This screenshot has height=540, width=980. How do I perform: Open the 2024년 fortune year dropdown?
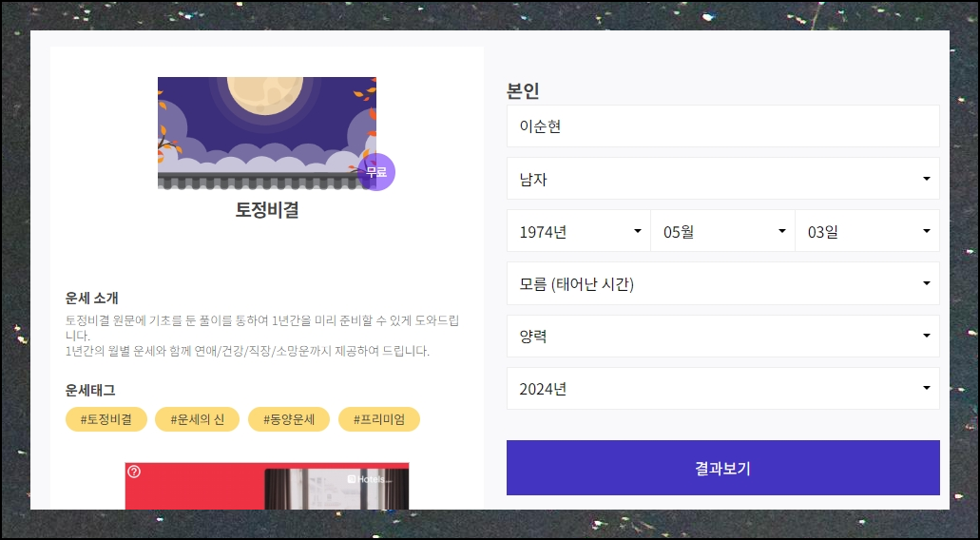tap(723, 389)
